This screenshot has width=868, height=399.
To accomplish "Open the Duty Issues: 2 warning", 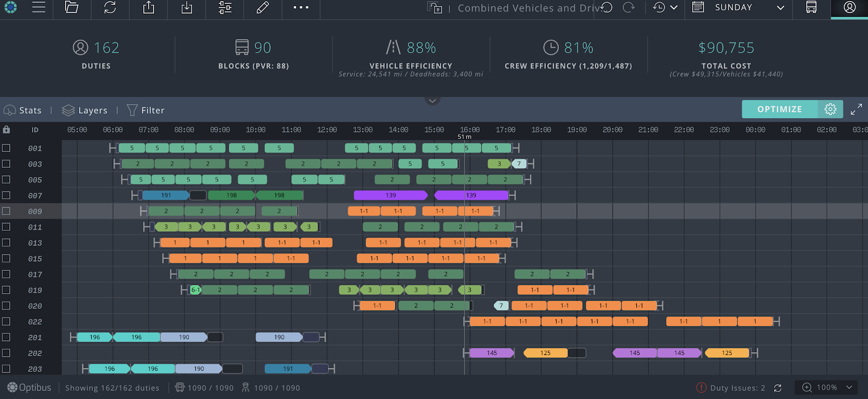I will click(x=731, y=388).
